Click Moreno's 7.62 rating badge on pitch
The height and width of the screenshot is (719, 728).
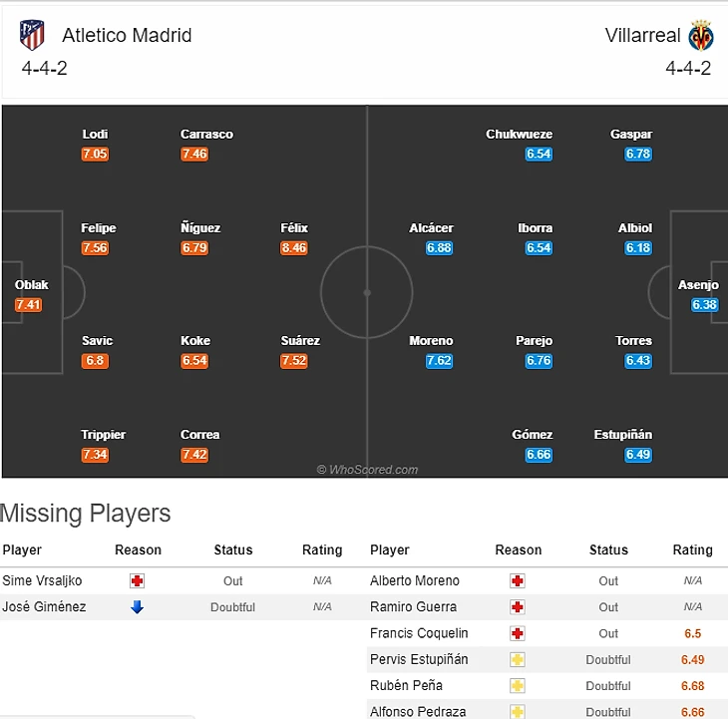[x=439, y=361]
